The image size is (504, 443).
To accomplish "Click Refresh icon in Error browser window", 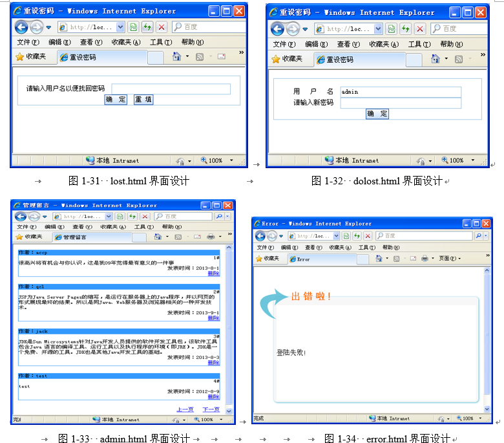I will (357, 236).
